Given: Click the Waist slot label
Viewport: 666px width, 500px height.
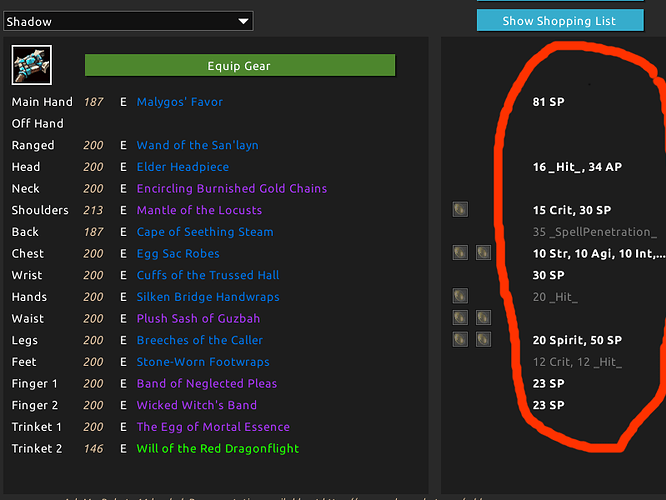Looking at the screenshot, I should (x=28, y=319).
